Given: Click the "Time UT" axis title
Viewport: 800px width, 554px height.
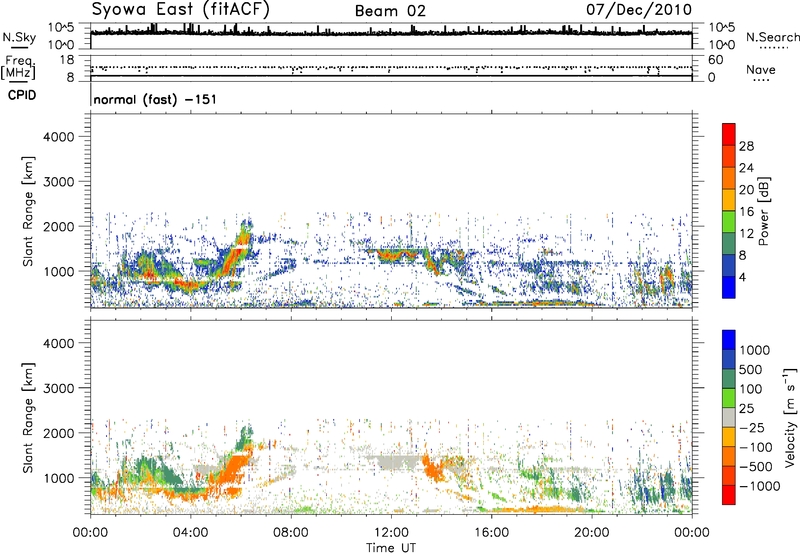Looking at the screenshot, I should point(391,548).
